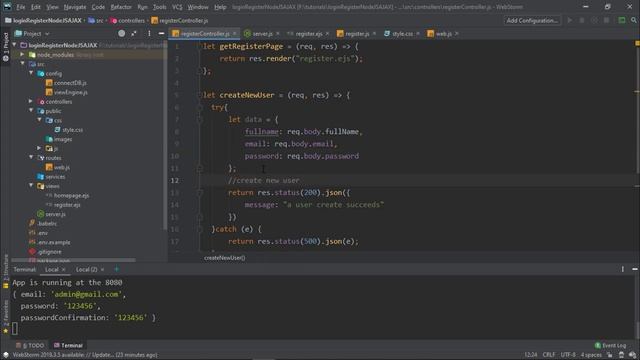Screen dimensions: 640x360
Task: Click the collapse all icon in Project panel
Action: pyautogui.click(x=134, y=33)
